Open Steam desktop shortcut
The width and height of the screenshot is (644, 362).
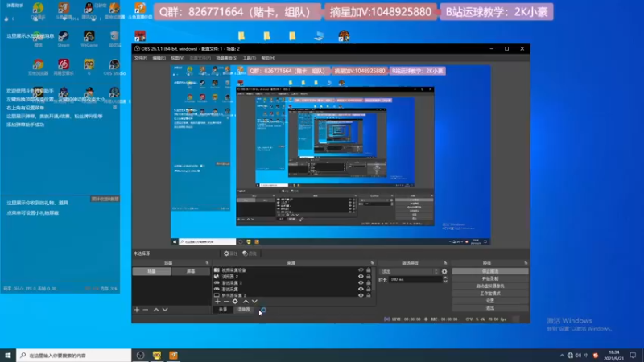click(x=64, y=39)
